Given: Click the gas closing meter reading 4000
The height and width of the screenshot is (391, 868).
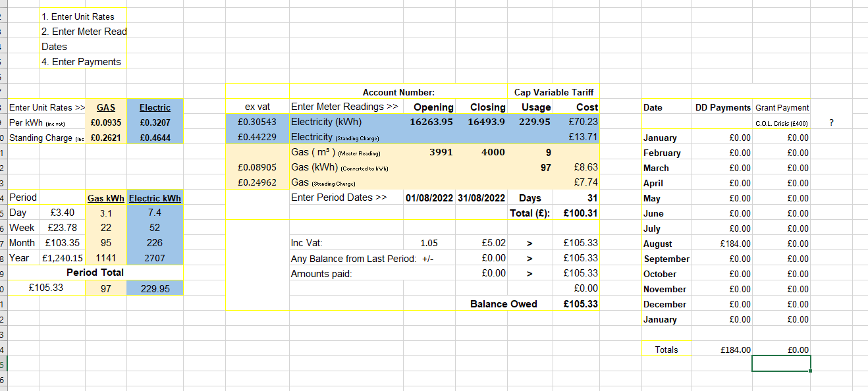Looking at the screenshot, I should coord(493,152).
